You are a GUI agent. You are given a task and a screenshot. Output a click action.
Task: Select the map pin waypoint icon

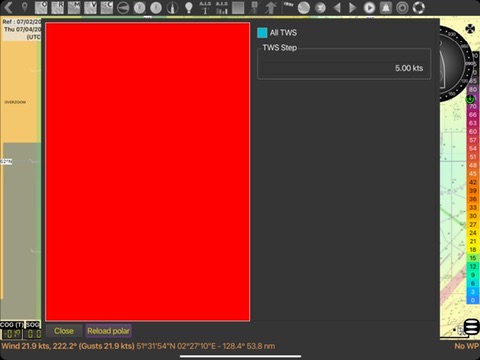pyautogui.click(x=24, y=7)
